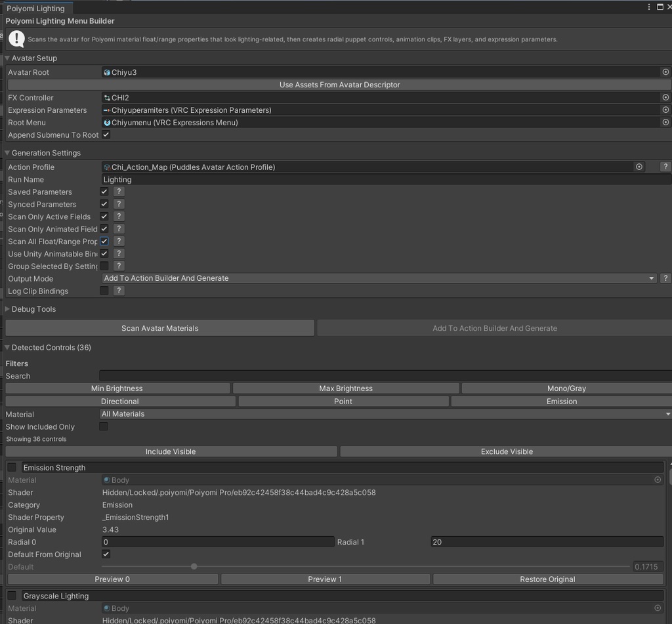The image size is (672, 624).
Task: Open object picker for FX Controller field
Action: click(665, 97)
